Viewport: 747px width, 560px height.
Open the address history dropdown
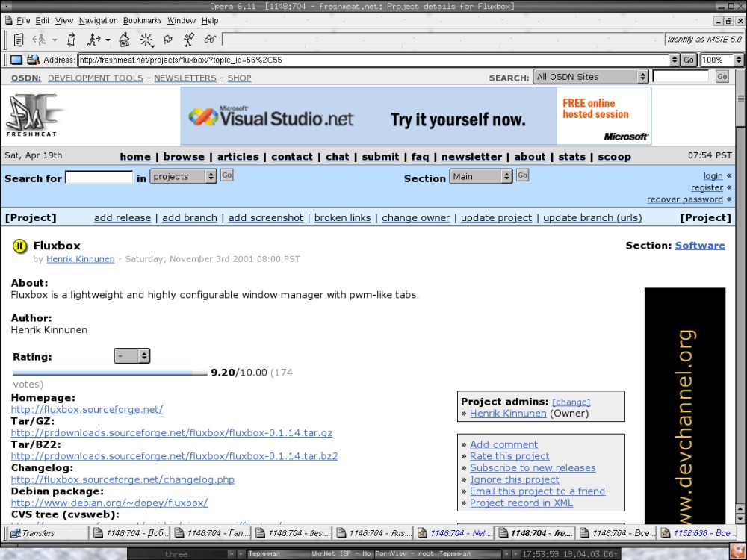tap(674, 60)
